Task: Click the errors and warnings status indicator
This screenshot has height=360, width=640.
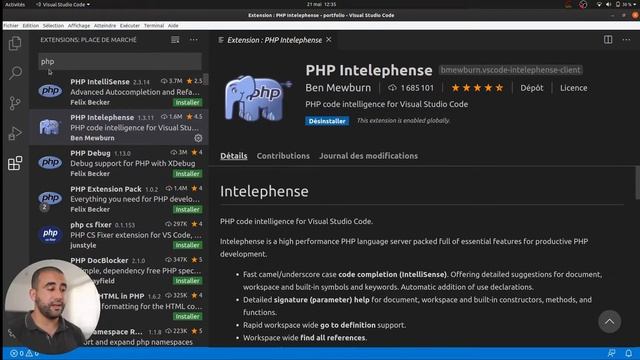Action: 24,353
